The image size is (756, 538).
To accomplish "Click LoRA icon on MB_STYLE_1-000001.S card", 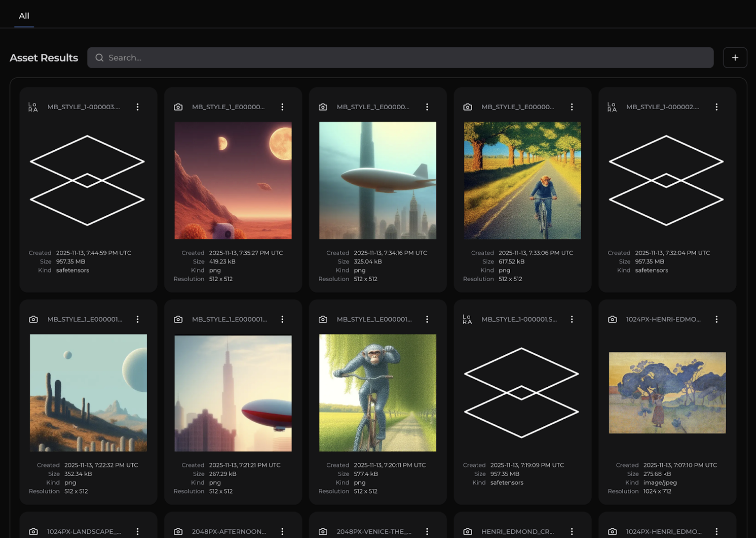I will tap(467, 319).
